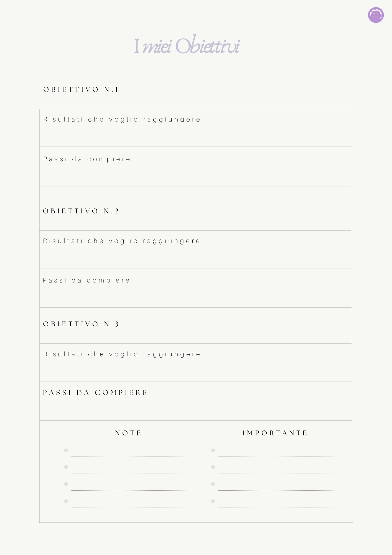The height and width of the screenshot is (555, 392).
Task: Select the NOTE column heading
Action: pyautogui.click(x=128, y=433)
